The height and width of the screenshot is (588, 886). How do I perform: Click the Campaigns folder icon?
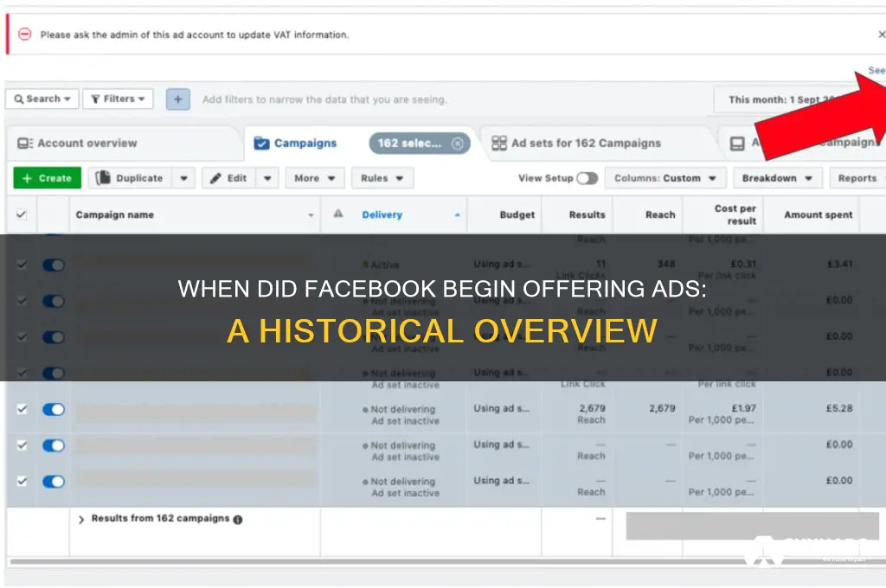(261, 144)
